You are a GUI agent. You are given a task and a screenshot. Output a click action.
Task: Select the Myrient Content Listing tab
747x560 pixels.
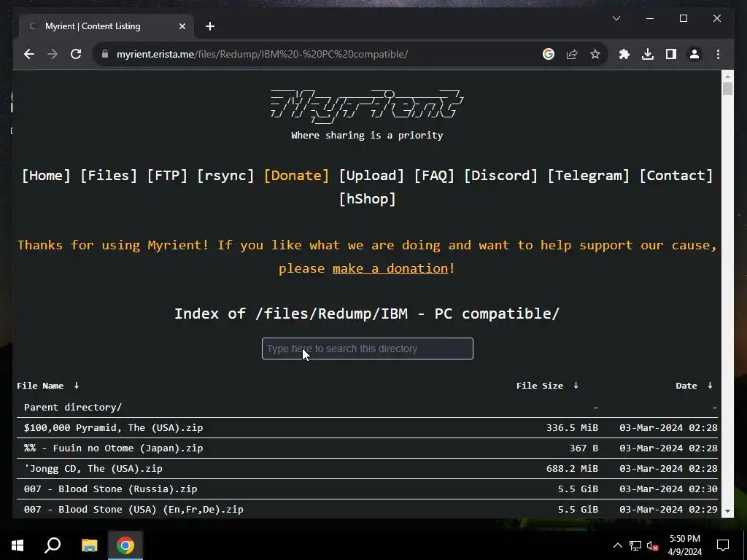coord(106,27)
